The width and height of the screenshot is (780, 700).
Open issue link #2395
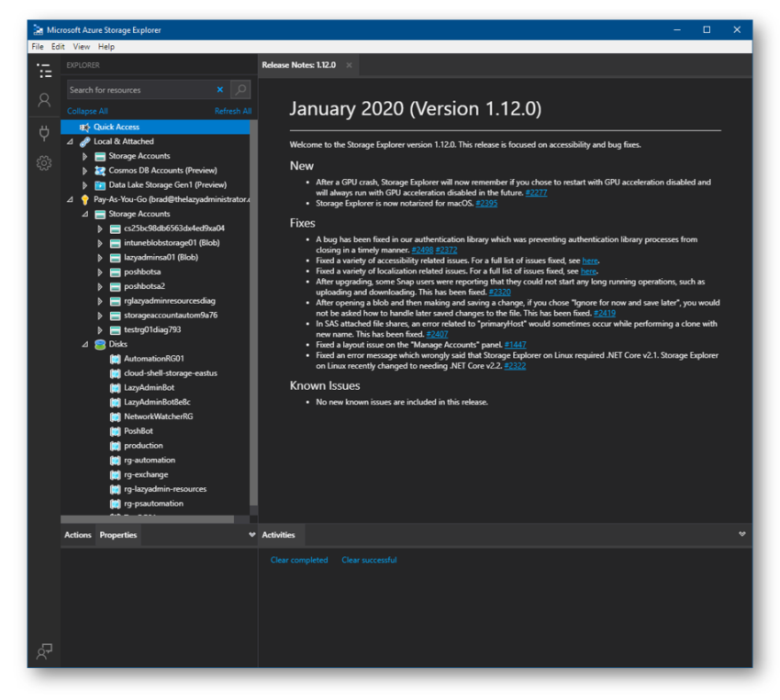tap(486, 204)
